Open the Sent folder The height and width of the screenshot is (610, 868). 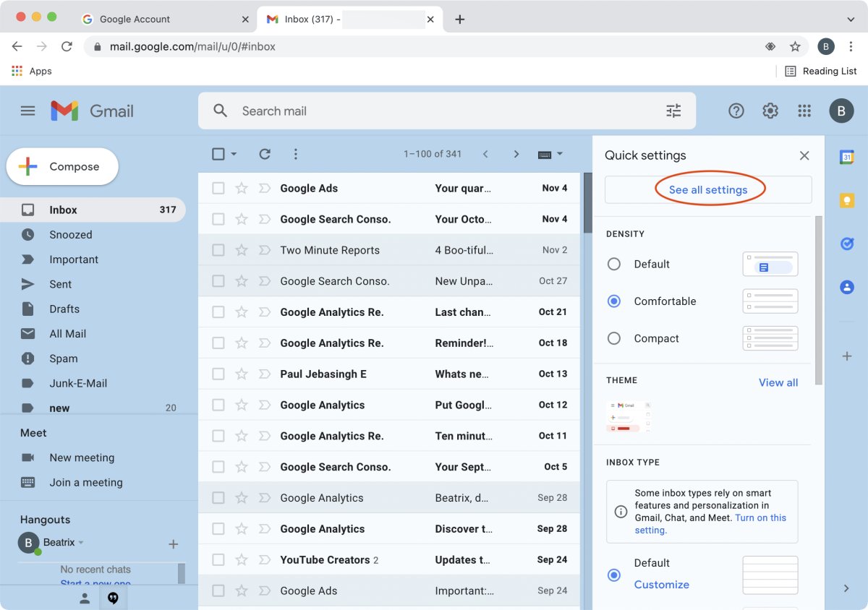point(61,284)
